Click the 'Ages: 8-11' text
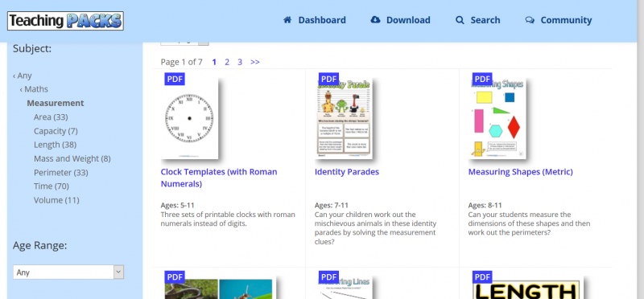Image resolution: width=644 pixels, height=299 pixels. pyautogui.click(x=485, y=205)
